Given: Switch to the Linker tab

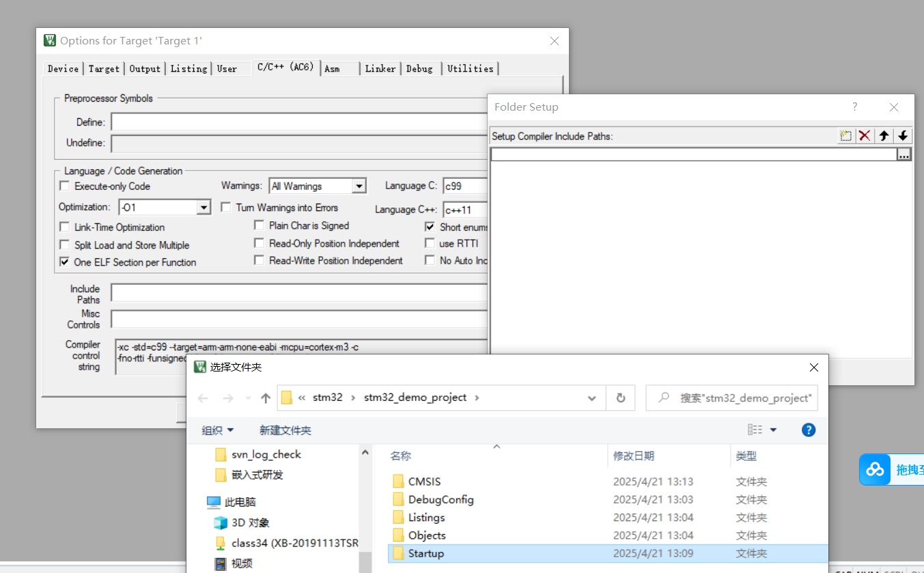Looking at the screenshot, I should 380,68.
